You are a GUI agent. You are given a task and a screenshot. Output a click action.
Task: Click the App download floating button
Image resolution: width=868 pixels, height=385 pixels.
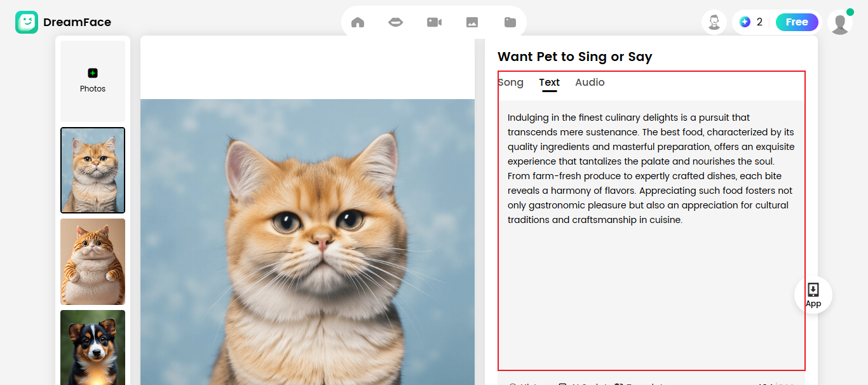point(813,295)
